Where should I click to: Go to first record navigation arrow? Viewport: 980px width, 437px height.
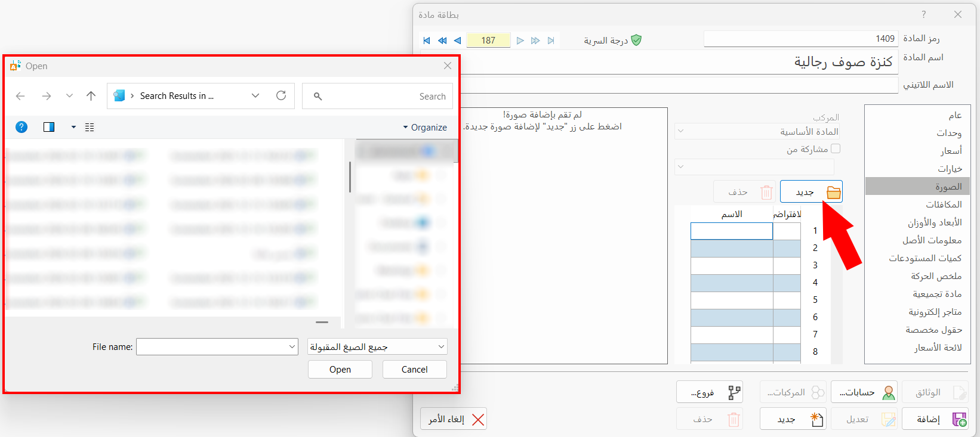(427, 41)
